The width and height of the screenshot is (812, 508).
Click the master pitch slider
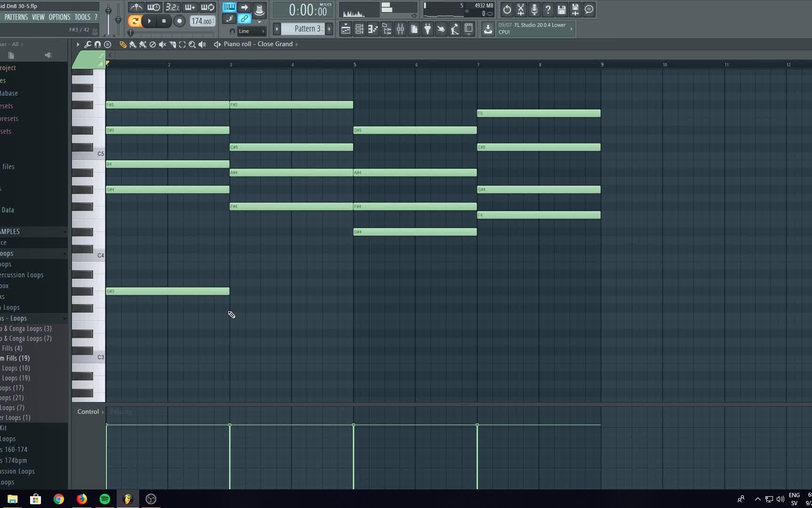tap(118, 20)
